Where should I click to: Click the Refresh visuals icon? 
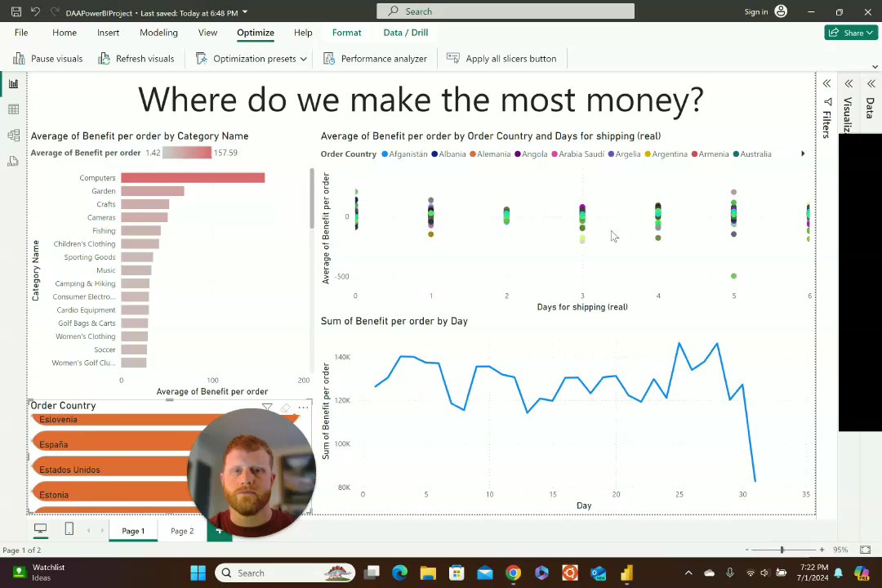click(x=104, y=59)
